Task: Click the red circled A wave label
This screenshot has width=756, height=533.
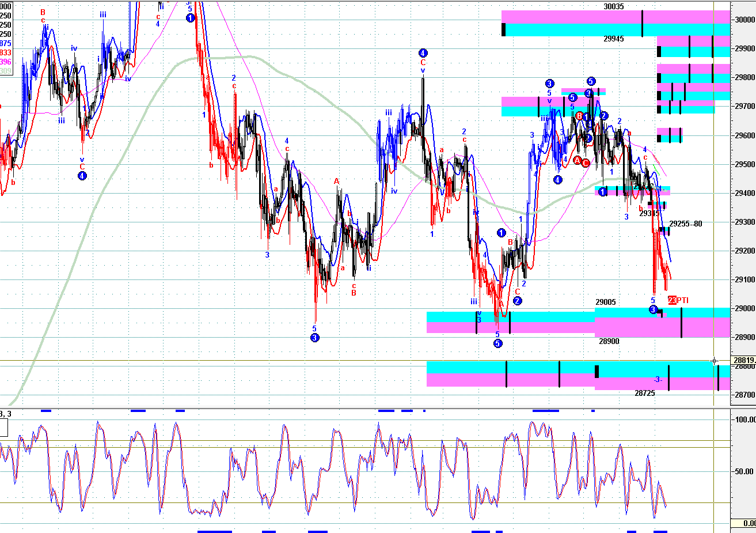Action: tap(578, 161)
